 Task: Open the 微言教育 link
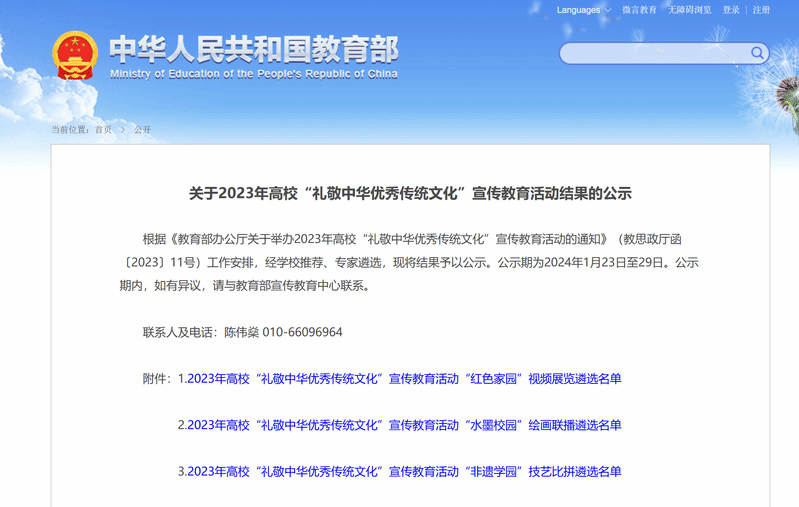click(x=639, y=10)
